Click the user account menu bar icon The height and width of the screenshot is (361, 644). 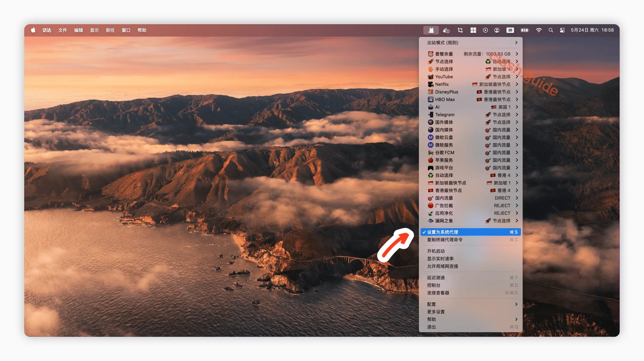click(497, 30)
